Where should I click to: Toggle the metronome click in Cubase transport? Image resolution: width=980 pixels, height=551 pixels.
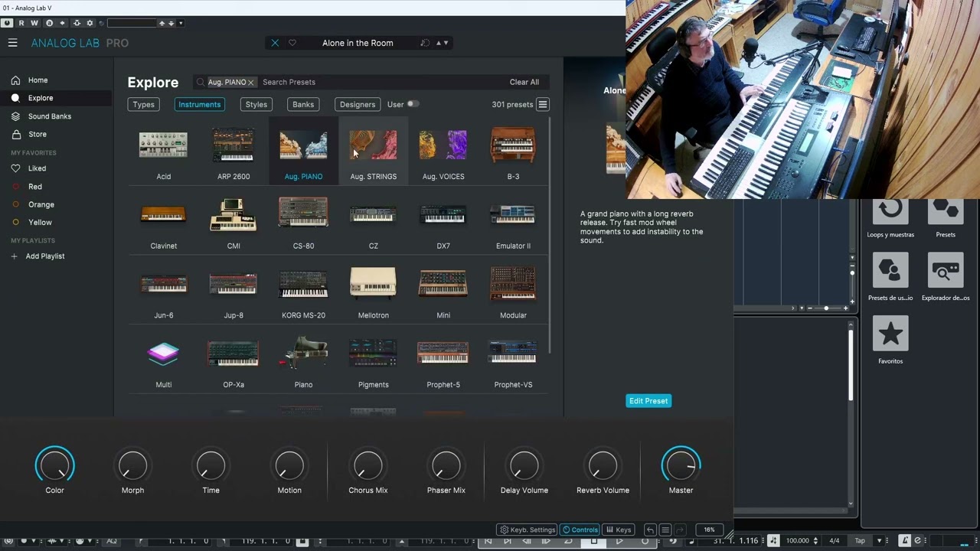pyautogui.click(x=904, y=540)
